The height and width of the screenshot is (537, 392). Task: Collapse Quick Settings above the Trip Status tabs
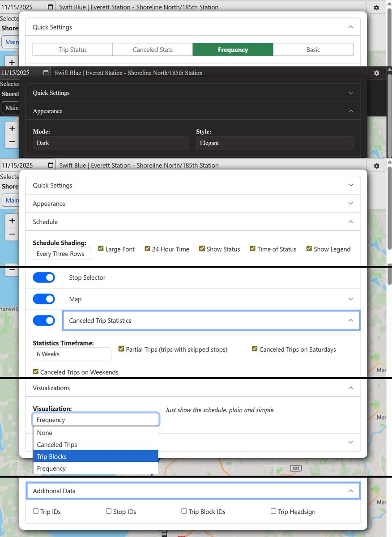tap(193, 27)
